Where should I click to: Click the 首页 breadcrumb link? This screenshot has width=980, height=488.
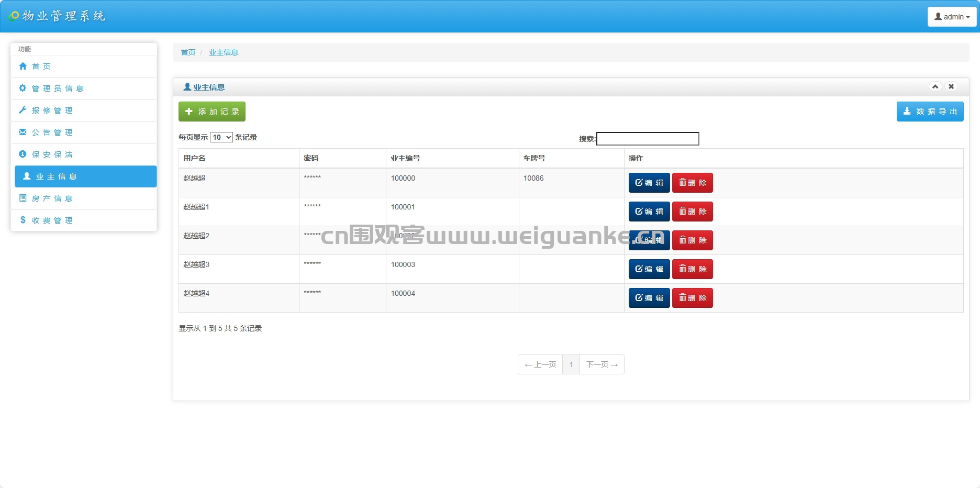(188, 52)
